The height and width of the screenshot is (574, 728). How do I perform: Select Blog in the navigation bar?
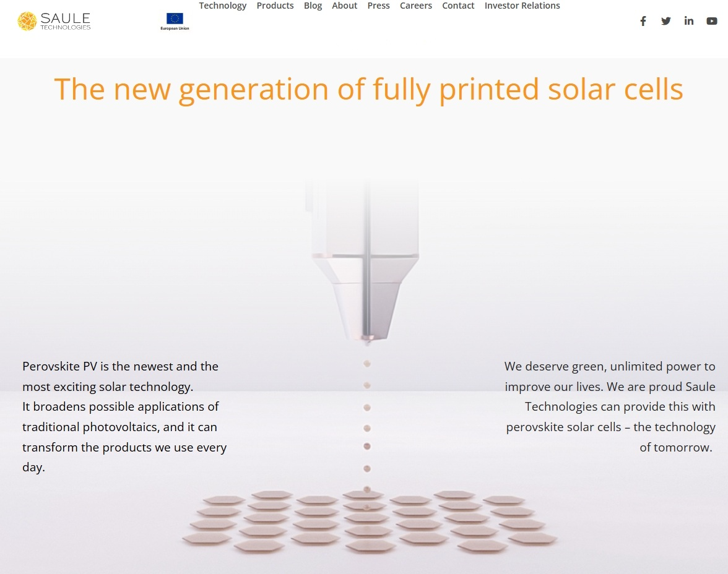click(x=313, y=6)
